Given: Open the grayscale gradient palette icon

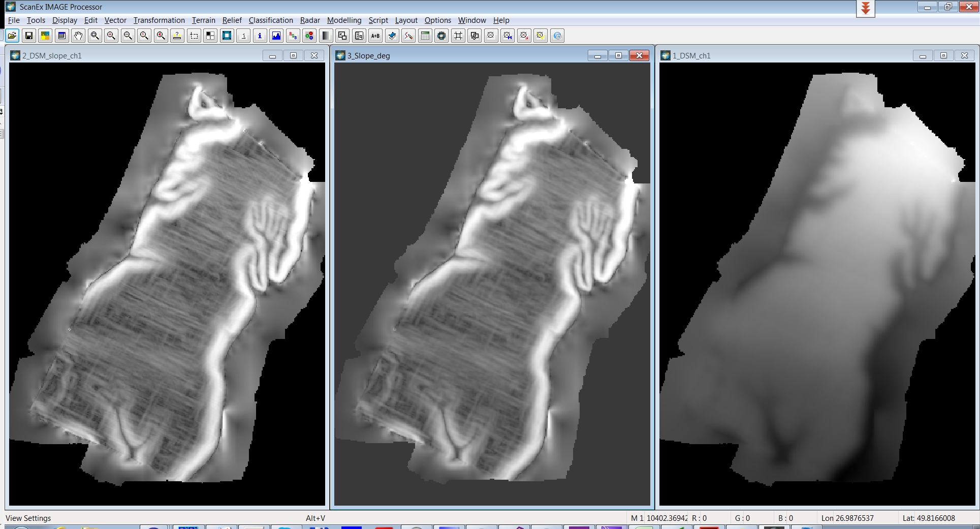Looking at the screenshot, I should [326, 36].
